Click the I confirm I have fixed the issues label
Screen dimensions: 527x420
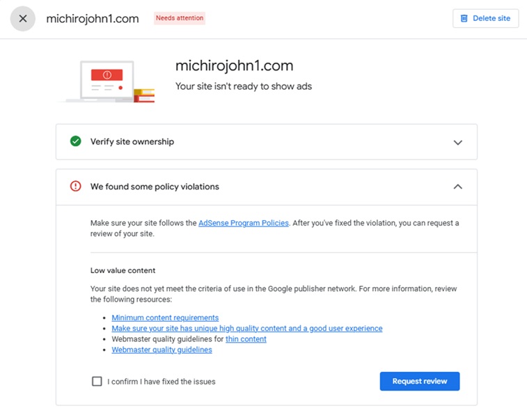(x=162, y=382)
